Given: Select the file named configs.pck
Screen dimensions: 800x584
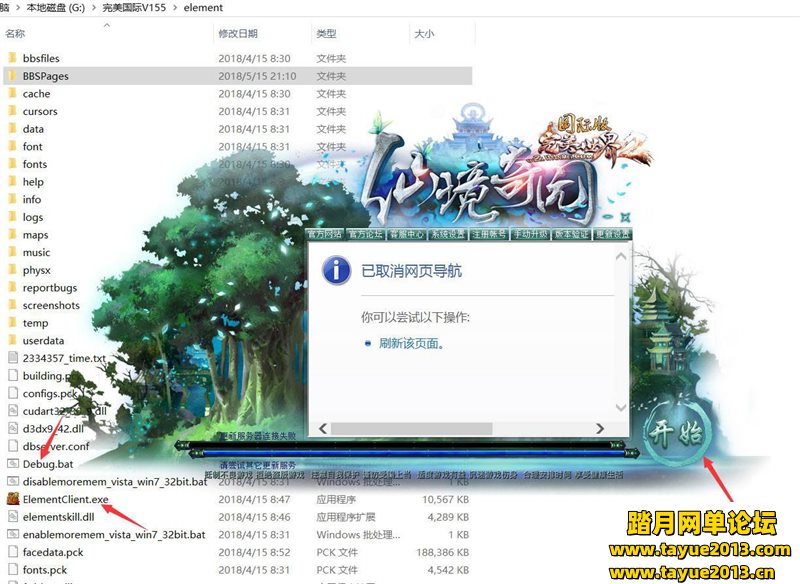Looking at the screenshot, I should pyautogui.click(x=50, y=393).
